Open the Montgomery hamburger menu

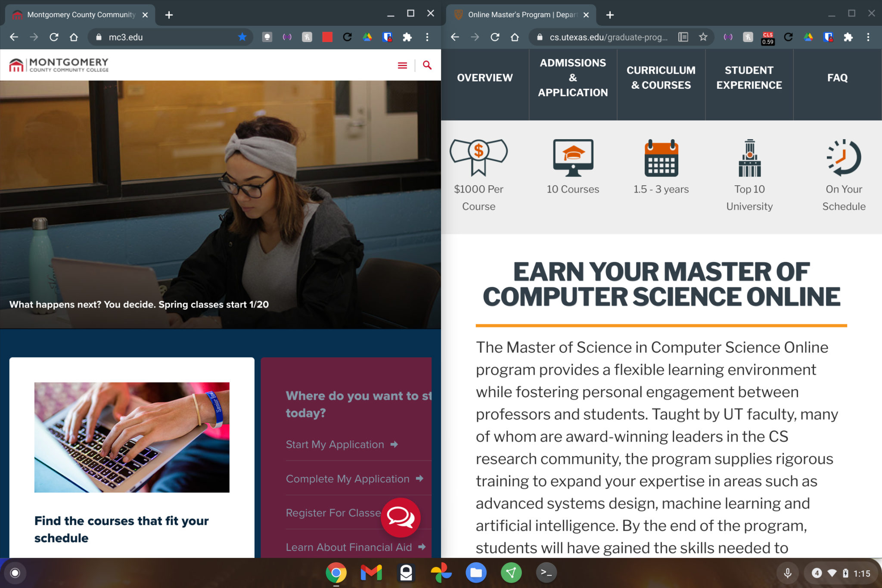coord(402,65)
